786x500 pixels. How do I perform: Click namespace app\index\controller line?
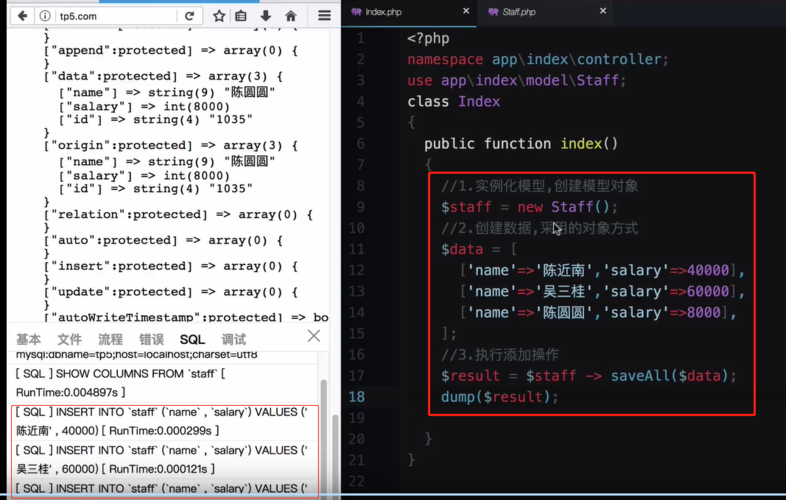pyautogui.click(x=538, y=59)
